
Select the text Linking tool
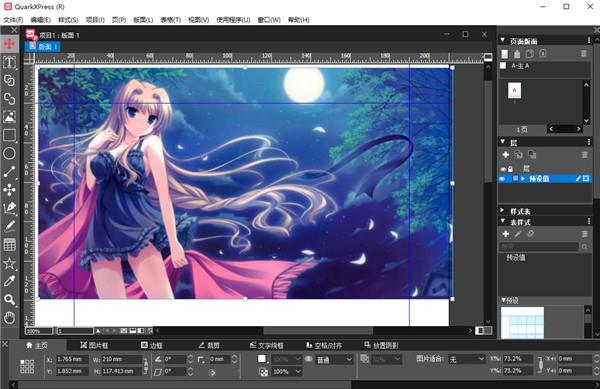9,80
